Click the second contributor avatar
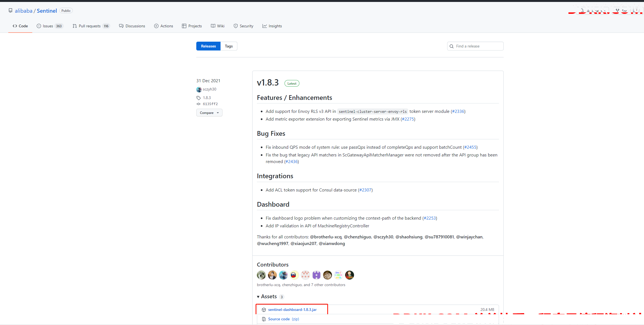The height and width of the screenshot is (325, 644). 272,275
